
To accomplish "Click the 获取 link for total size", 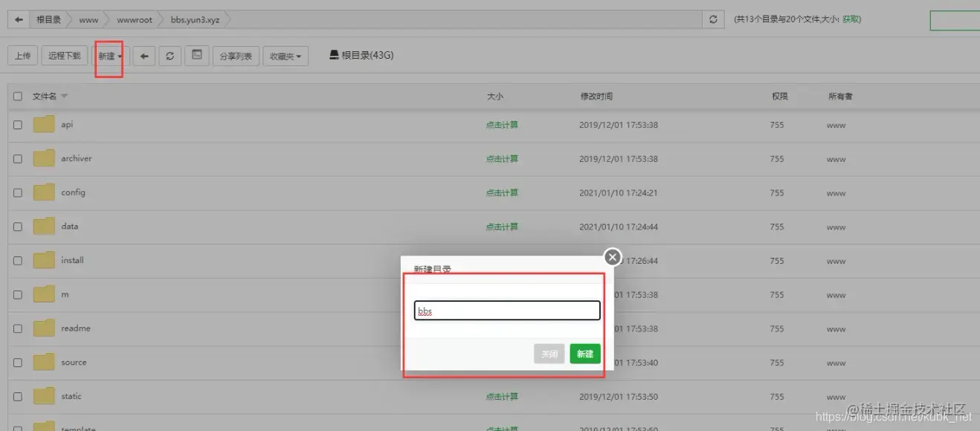I will pos(851,19).
